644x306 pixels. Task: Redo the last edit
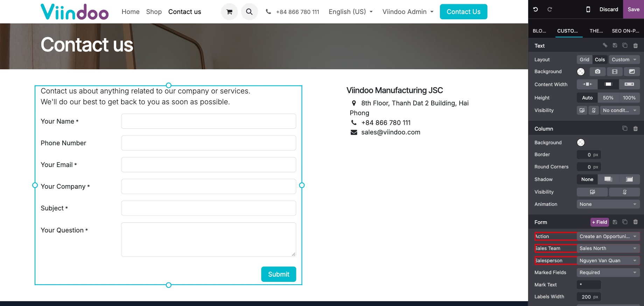click(x=549, y=9)
